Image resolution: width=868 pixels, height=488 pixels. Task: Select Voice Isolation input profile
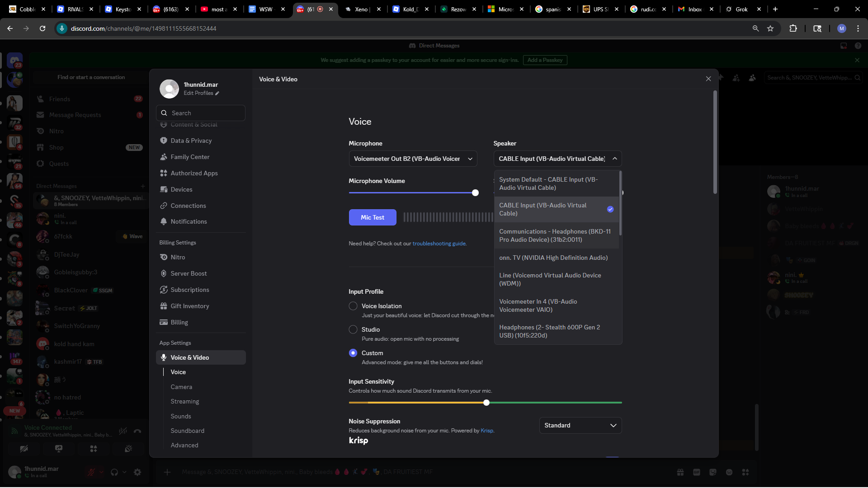point(353,306)
